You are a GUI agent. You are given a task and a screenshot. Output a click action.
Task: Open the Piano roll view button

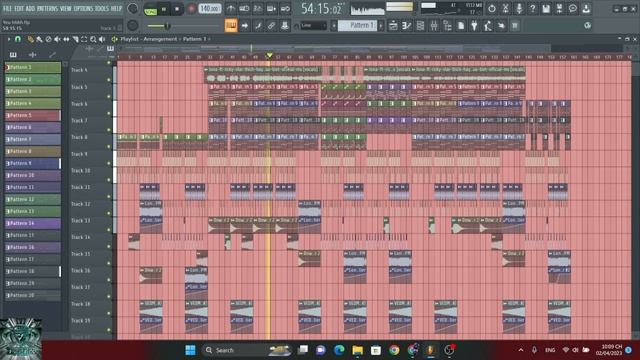point(407,26)
